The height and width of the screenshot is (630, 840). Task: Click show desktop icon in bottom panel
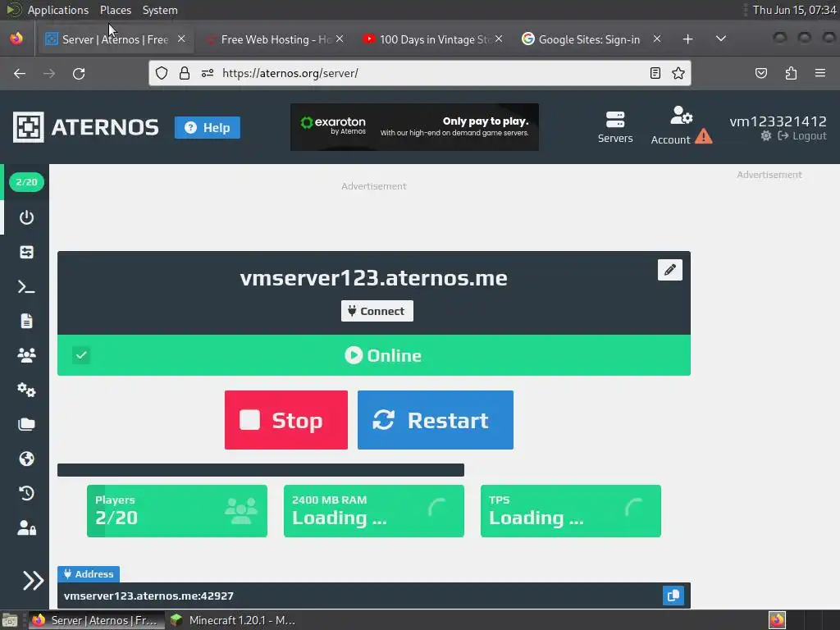(10, 620)
